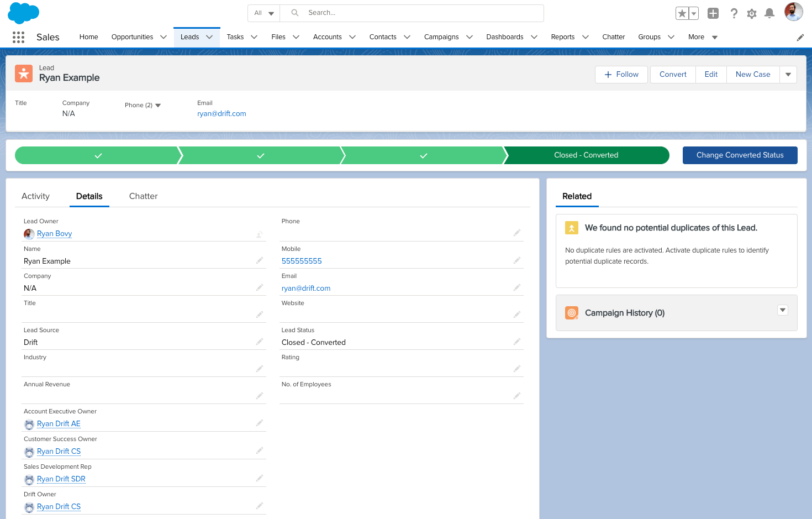Viewport: 812px width, 519px height.
Task: Edit the Company field pencil in Details
Action: pos(260,287)
